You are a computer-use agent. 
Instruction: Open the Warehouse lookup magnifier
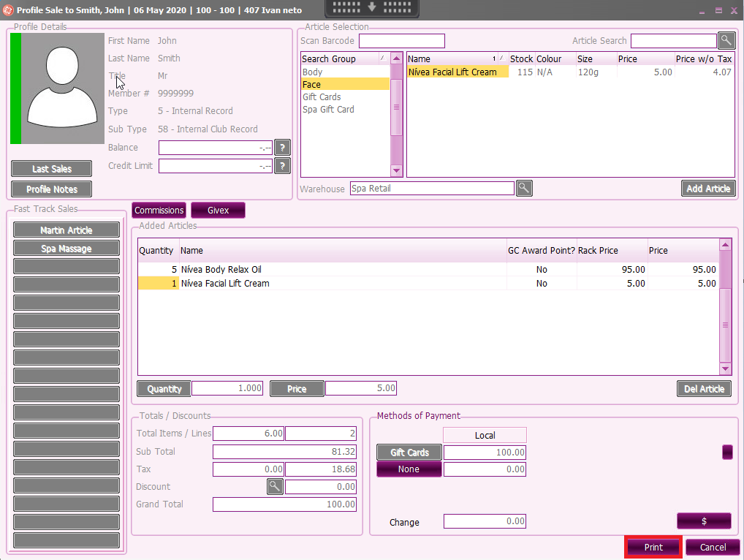(x=524, y=189)
